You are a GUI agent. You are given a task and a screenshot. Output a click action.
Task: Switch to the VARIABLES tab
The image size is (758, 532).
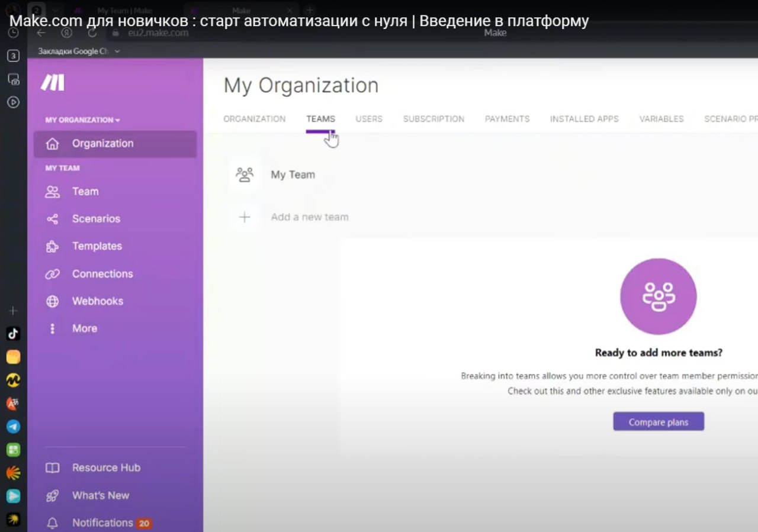(661, 119)
